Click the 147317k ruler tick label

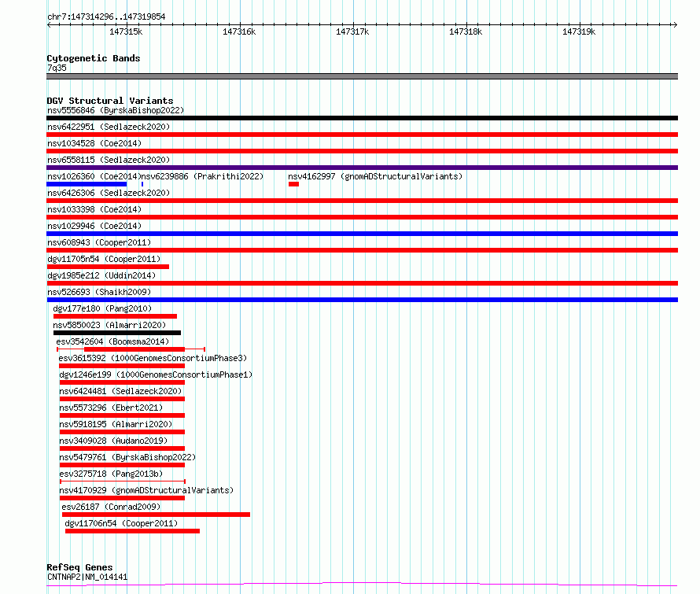coord(352,31)
